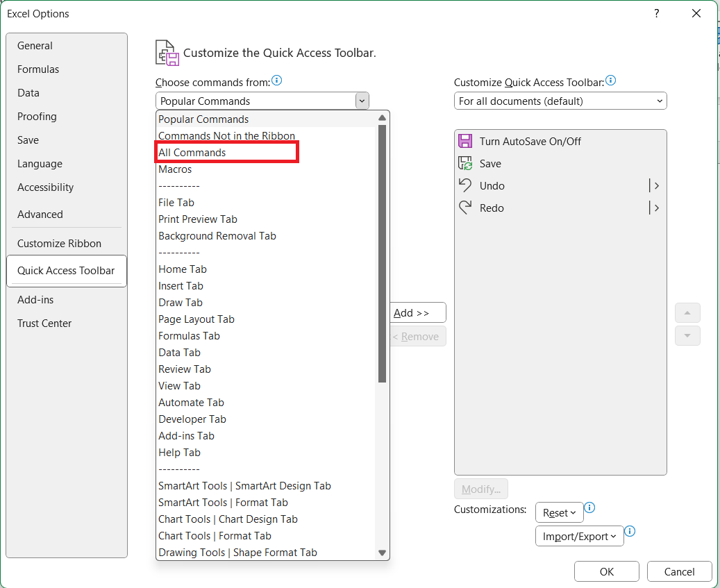Click the Cancel button
720x588 pixels.
coord(679,571)
